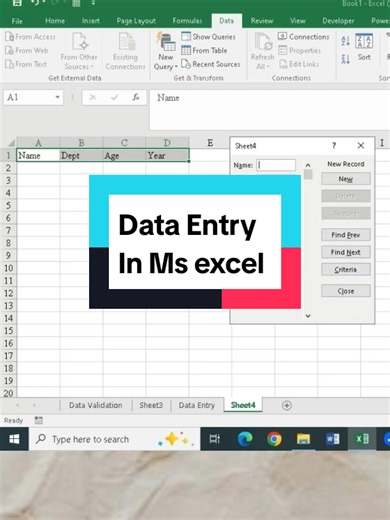Click New button in Sheet4 form
Viewport: 390px width, 520px height.
[x=346, y=179]
